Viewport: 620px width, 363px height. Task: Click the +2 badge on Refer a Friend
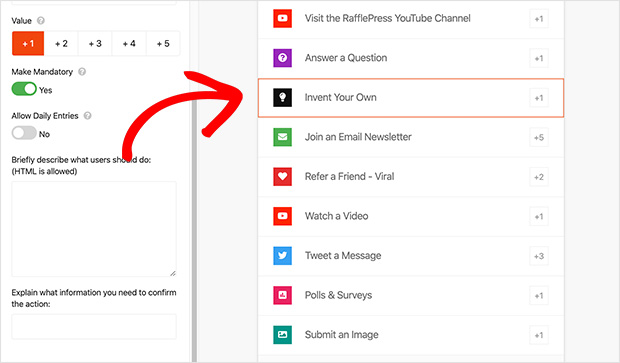click(539, 177)
